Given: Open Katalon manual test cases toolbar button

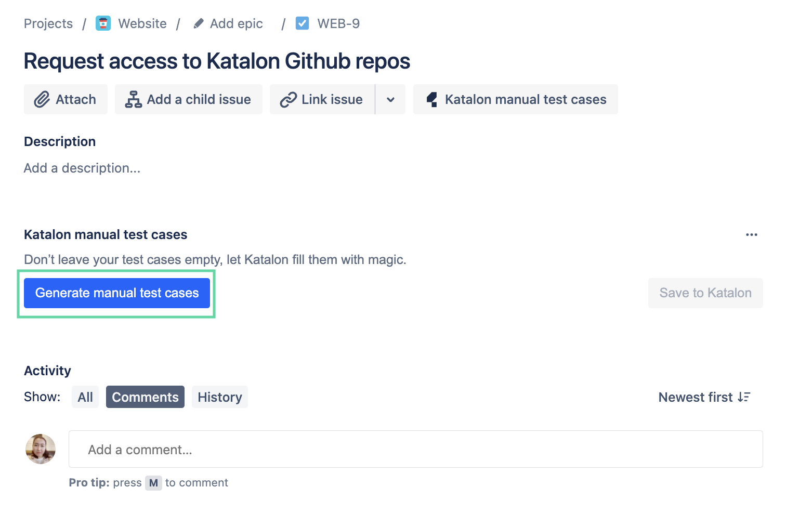Looking at the screenshot, I should coord(516,99).
